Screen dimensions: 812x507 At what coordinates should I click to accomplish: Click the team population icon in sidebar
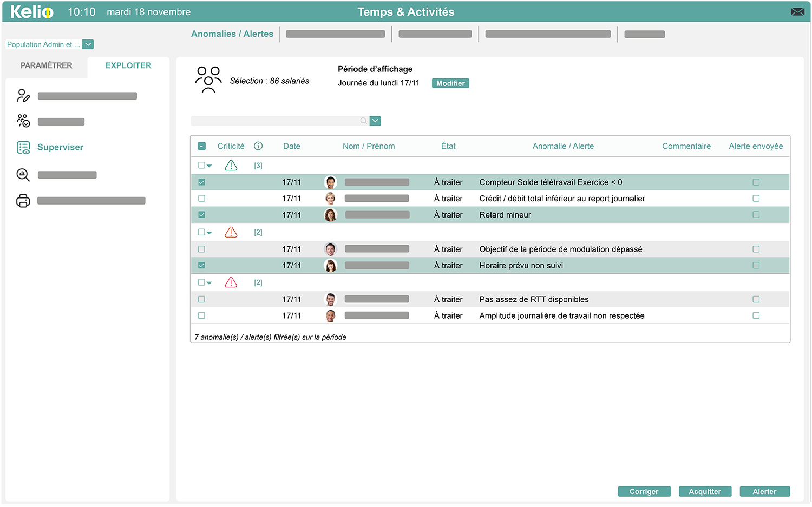(x=23, y=121)
